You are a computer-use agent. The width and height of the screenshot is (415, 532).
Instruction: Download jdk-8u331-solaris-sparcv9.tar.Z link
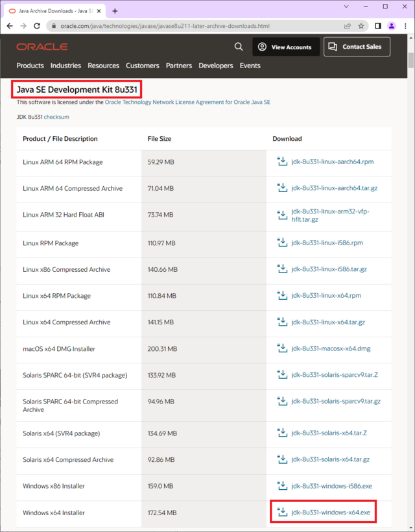point(335,375)
